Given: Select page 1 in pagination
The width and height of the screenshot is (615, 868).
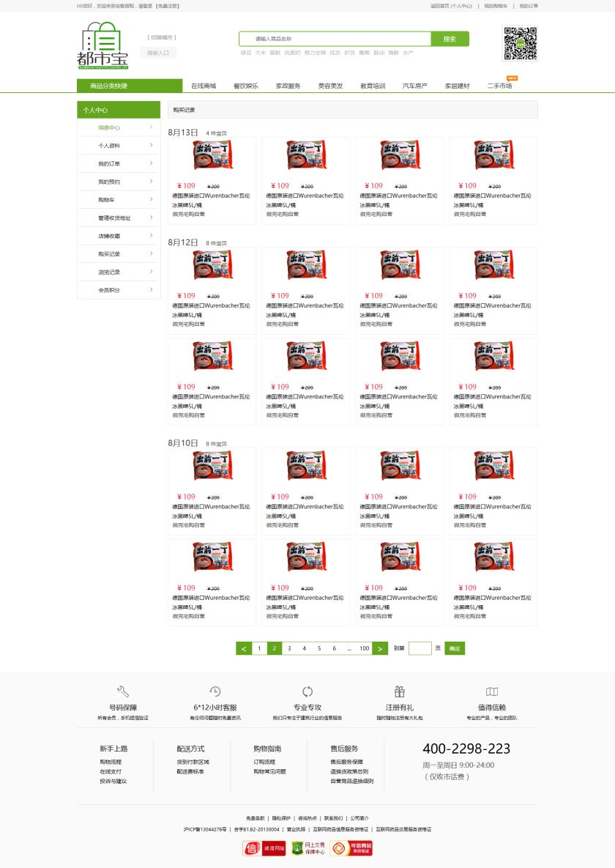Looking at the screenshot, I should pyautogui.click(x=259, y=648).
